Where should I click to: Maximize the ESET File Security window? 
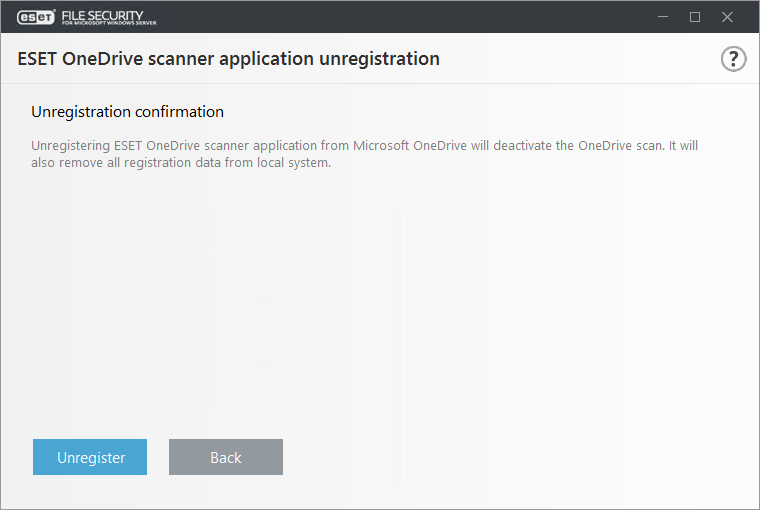[695, 17]
